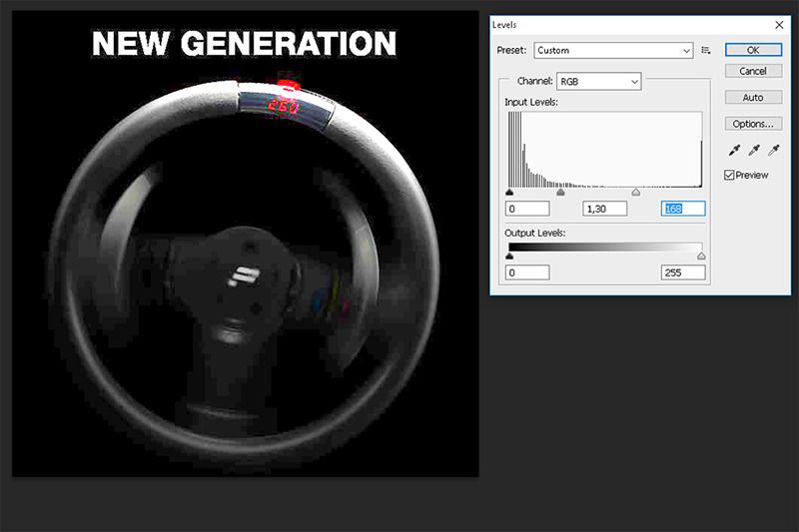Toggle the Preview checkbox
Viewport: 799px width, 532px height.
pyautogui.click(x=731, y=175)
